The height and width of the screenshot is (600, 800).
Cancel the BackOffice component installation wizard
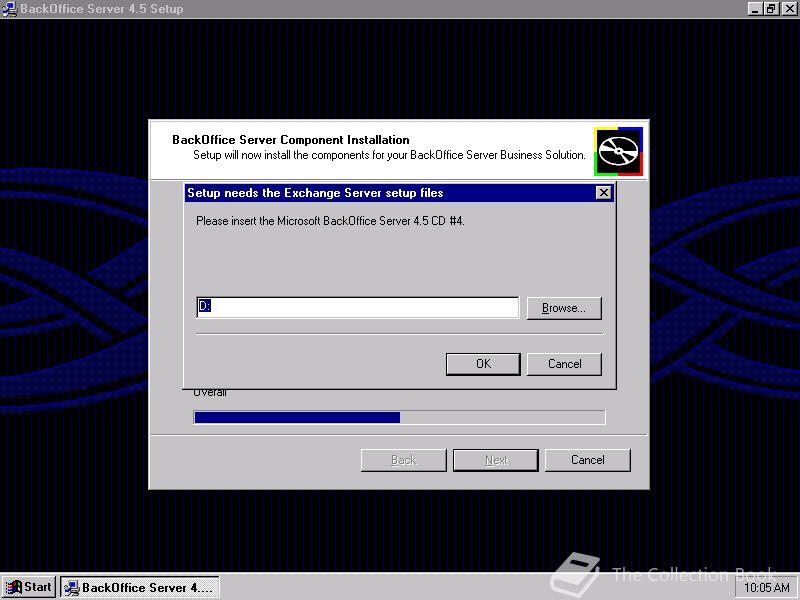coord(588,460)
